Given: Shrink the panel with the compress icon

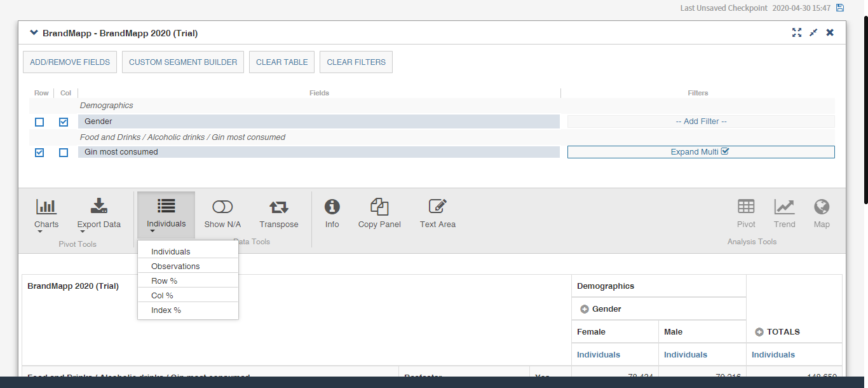Looking at the screenshot, I should [x=813, y=32].
